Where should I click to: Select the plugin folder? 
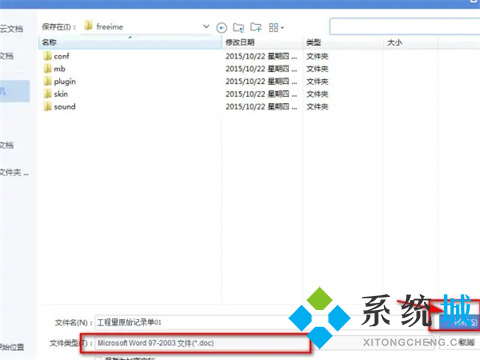pos(65,81)
